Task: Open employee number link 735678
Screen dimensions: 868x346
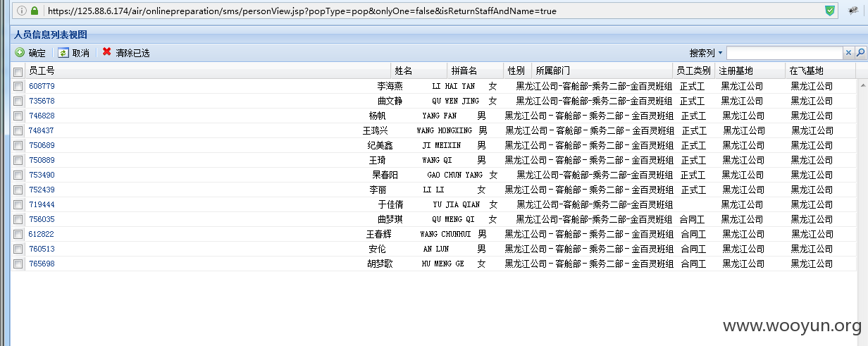Action: (42, 101)
